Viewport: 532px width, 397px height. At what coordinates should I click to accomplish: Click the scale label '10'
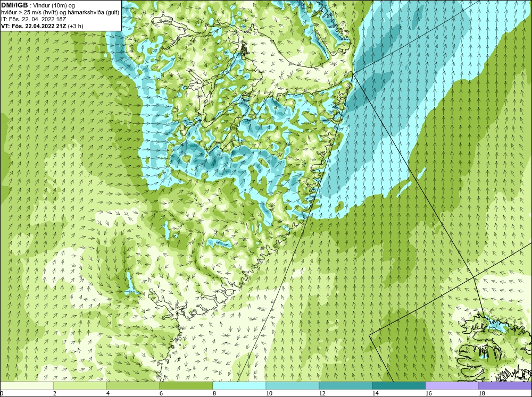pyautogui.click(x=269, y=393)
